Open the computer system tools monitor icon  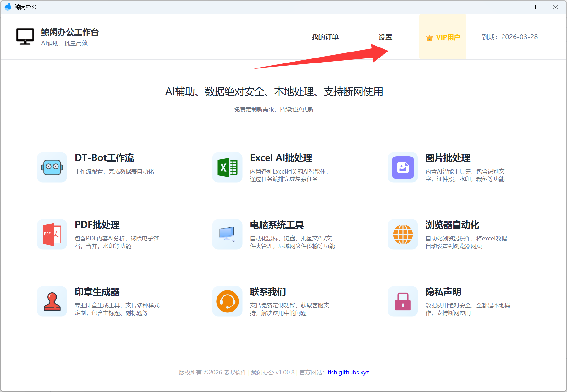tap(227, 234)
